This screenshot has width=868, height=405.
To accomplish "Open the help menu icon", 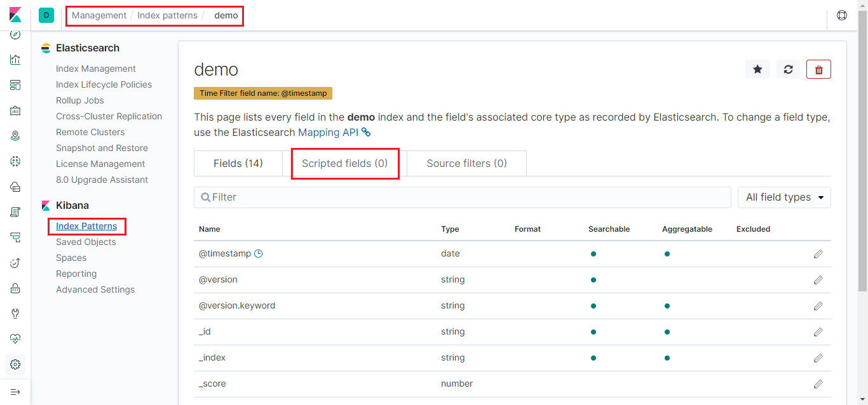I will pyautogui.click(x=842, y=15).
